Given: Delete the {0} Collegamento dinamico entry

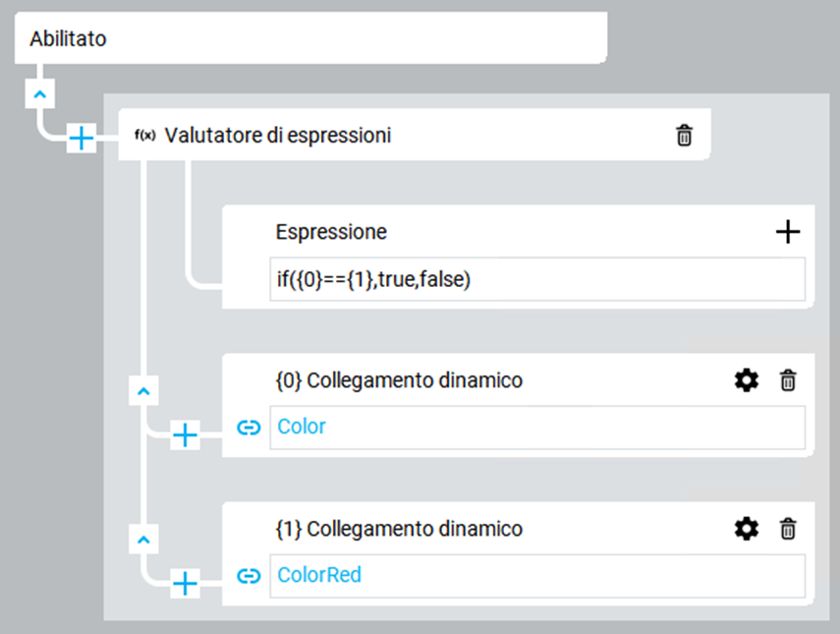Looking at the screenshot, I should (788, 380).
